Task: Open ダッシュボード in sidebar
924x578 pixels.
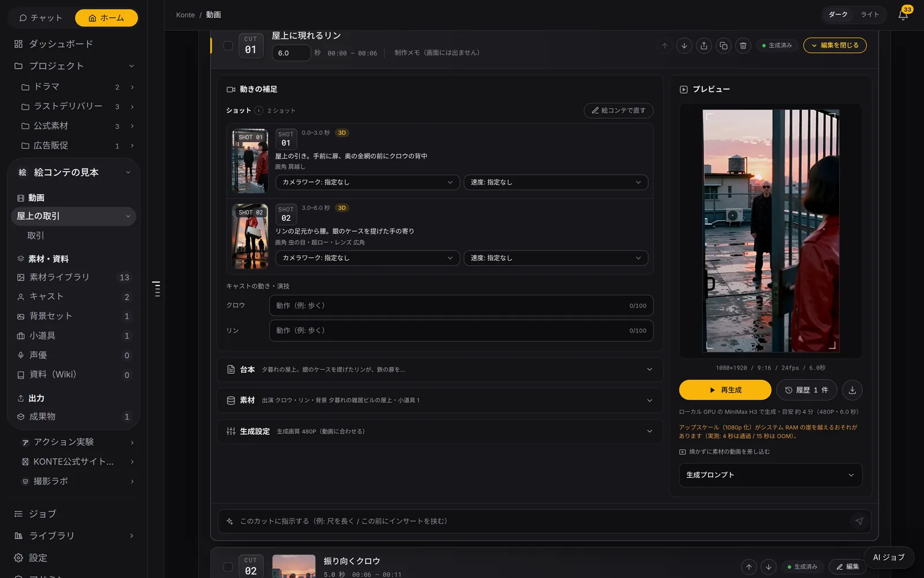Action: tap(74, 44)
